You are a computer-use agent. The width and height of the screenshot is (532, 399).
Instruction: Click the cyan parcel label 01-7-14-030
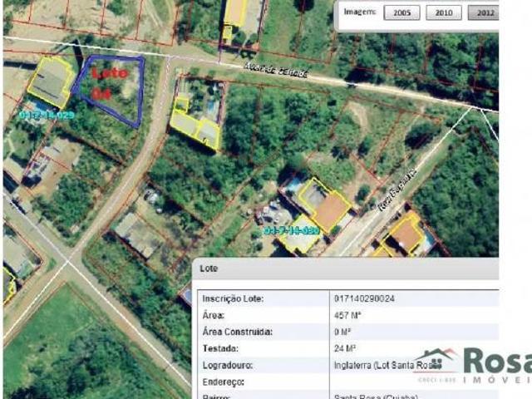point(289,230)
